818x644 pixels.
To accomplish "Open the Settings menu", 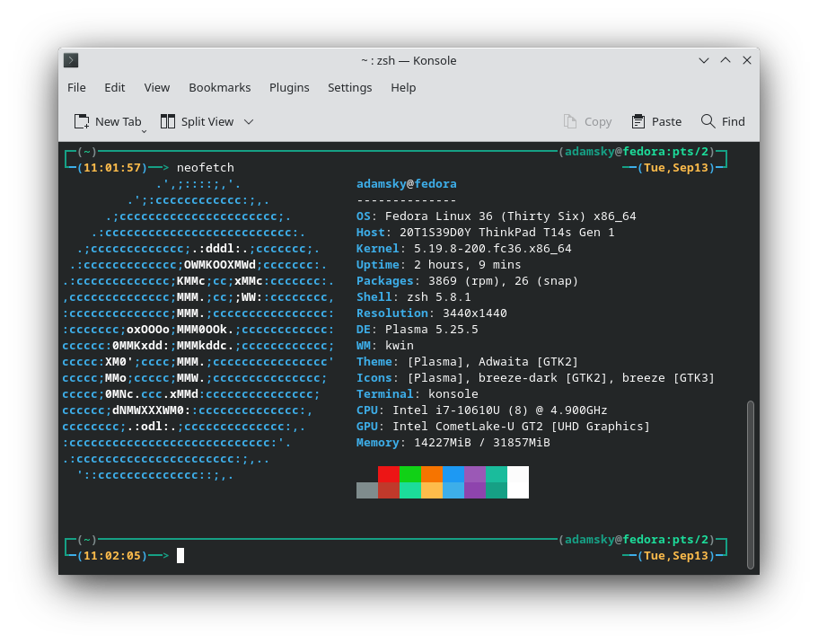I will pyautogui.click(x=349, y=87).
